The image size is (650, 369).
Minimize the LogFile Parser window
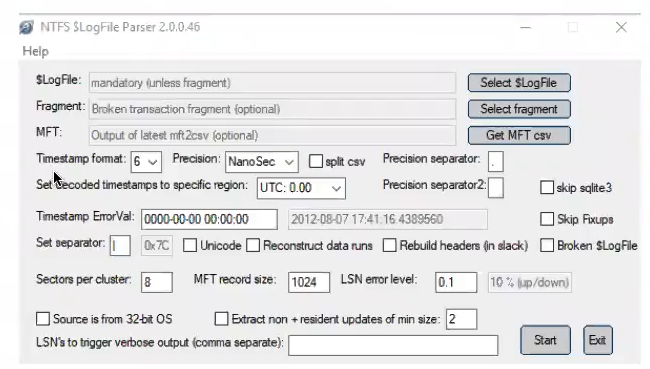click(526, 27)
